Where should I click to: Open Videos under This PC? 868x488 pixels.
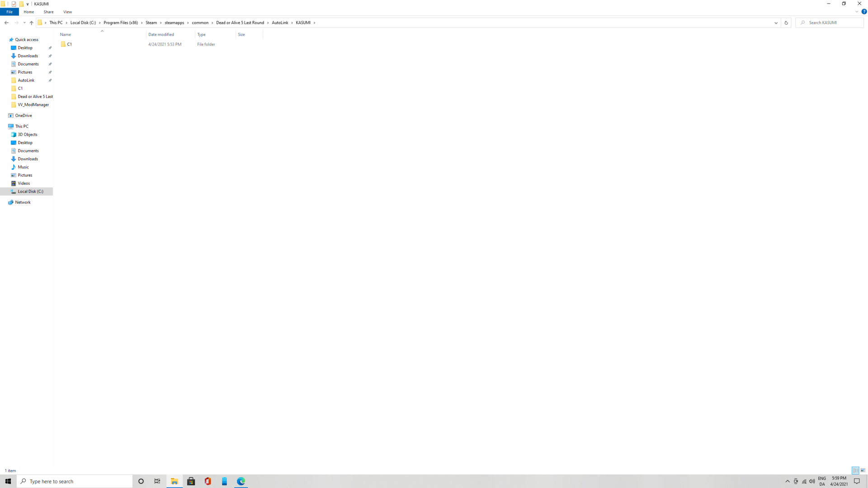pyautogui.click(x=24, y=183)
